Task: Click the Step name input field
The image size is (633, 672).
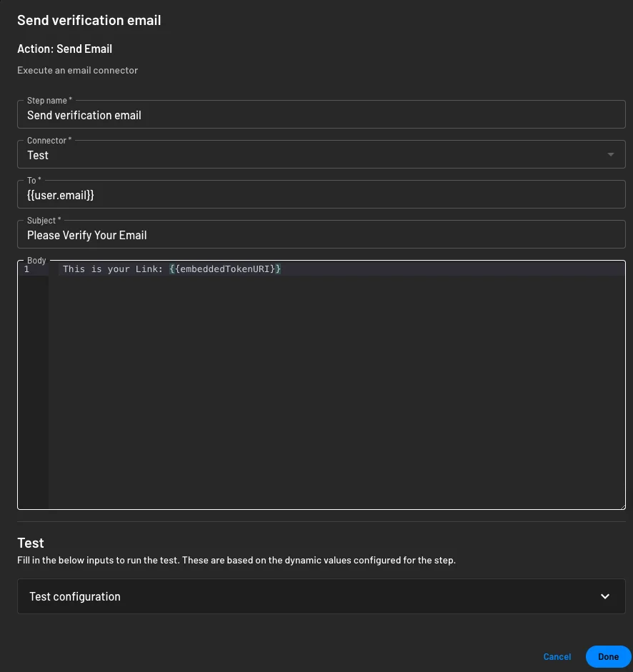Action: coord(322,114)
